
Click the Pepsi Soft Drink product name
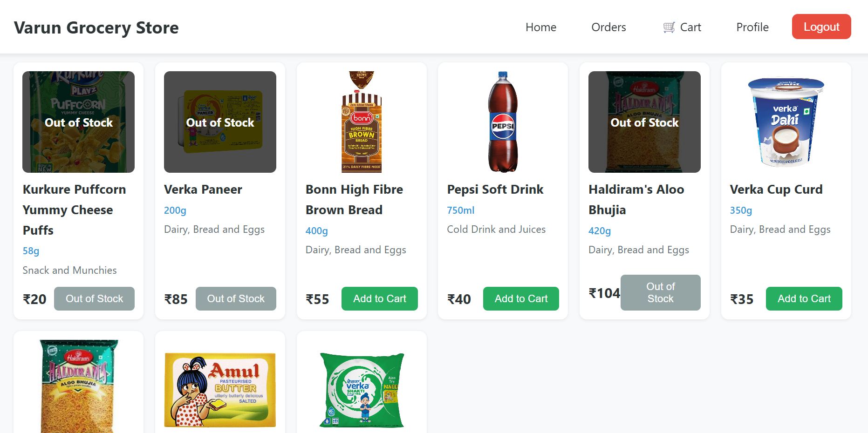tap(495, 189)
